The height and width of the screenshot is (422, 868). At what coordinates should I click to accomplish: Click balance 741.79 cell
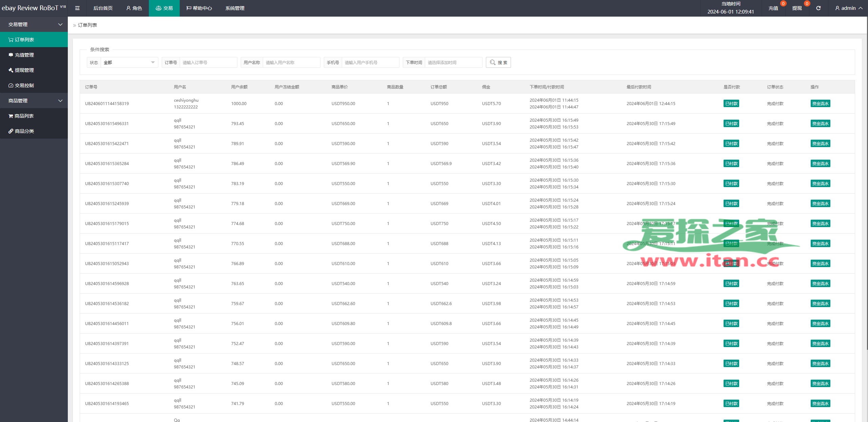point(238,404)
